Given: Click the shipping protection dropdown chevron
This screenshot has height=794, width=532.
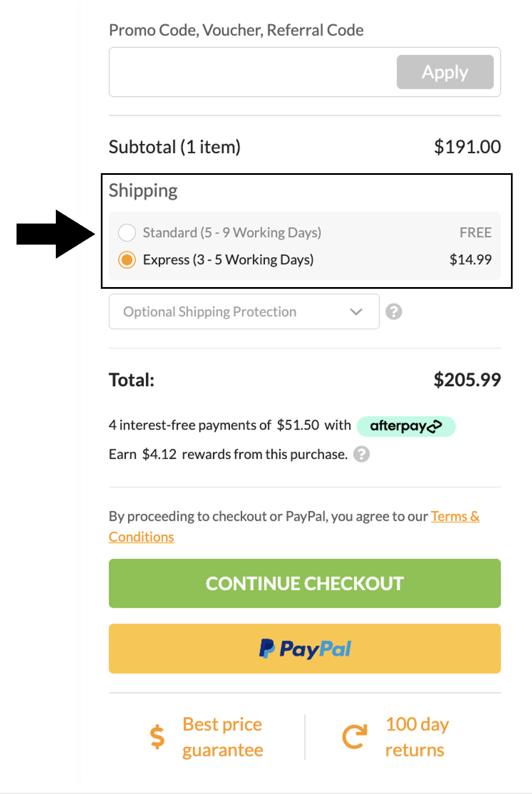Looking at the screenshot, I should pos(356,312).
